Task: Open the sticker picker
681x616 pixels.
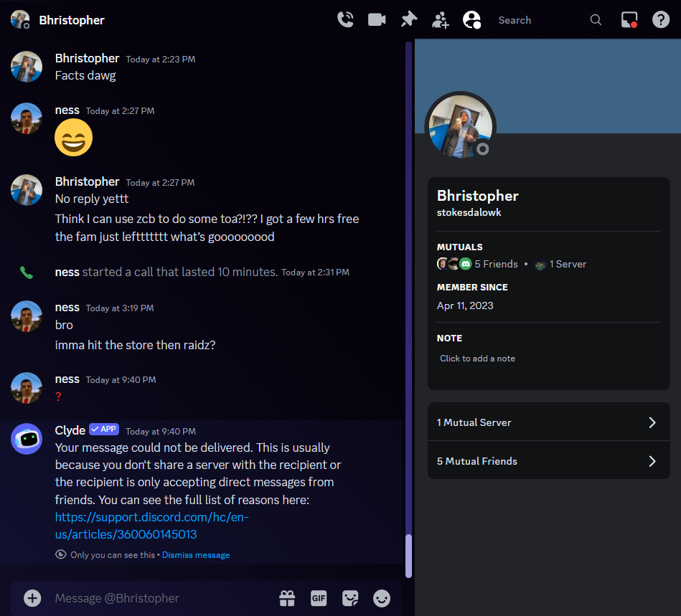Action: [x=350, y=598]
